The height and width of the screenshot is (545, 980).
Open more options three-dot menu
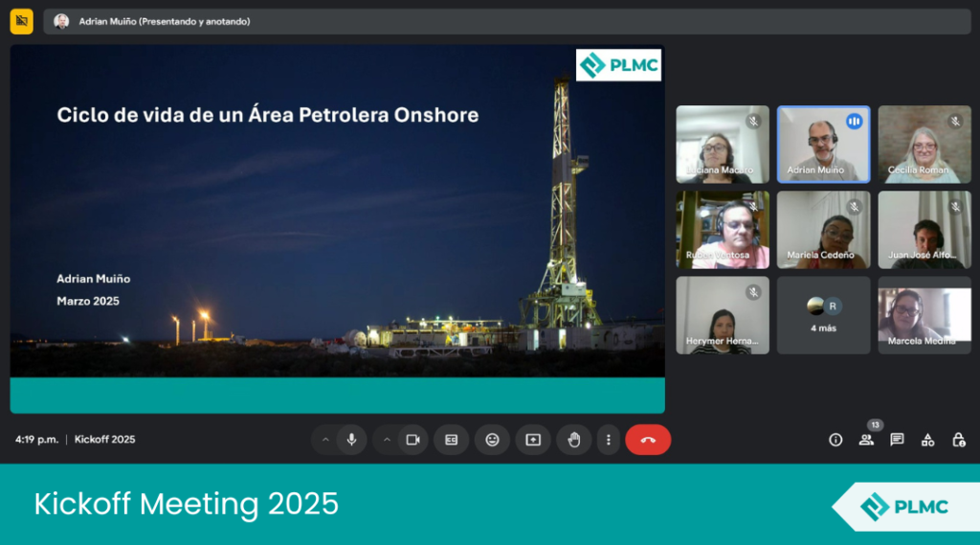click(x=609, y=440)
